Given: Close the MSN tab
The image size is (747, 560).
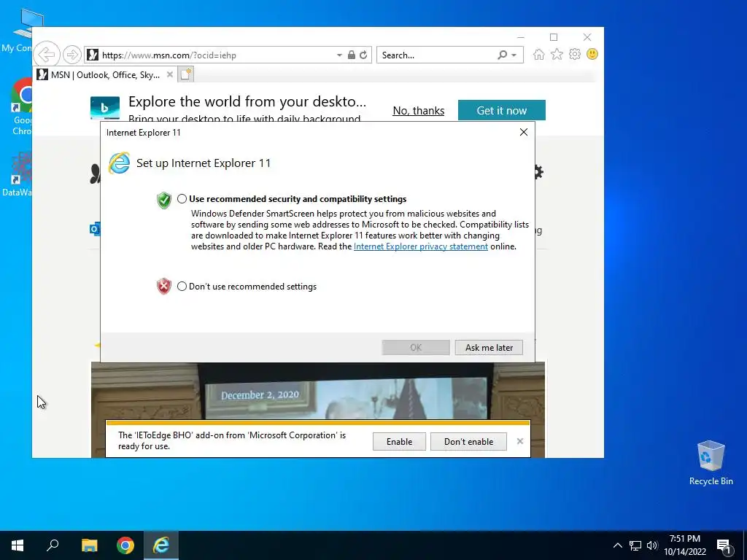Looking at the screenshot, I should point(169,75).
